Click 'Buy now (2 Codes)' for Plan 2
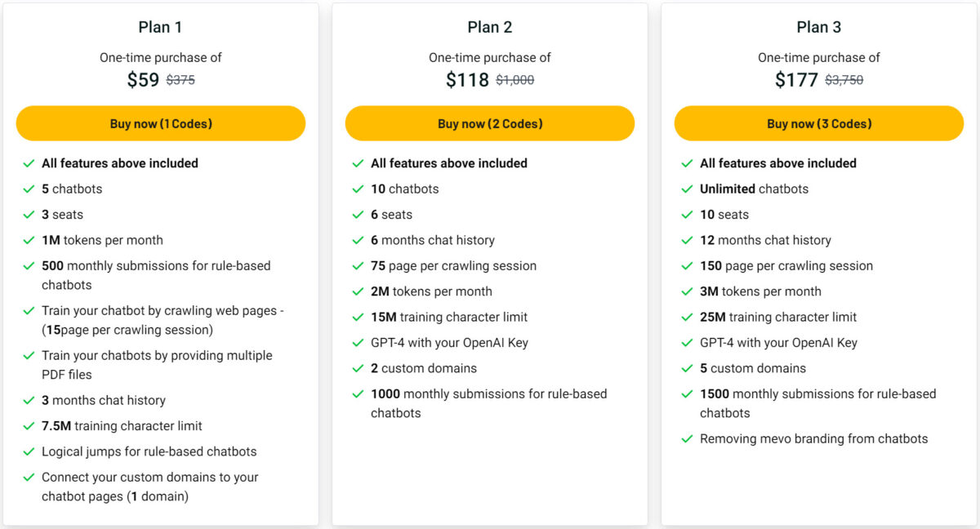The image size is (980, 529). (x=489, y=122)
